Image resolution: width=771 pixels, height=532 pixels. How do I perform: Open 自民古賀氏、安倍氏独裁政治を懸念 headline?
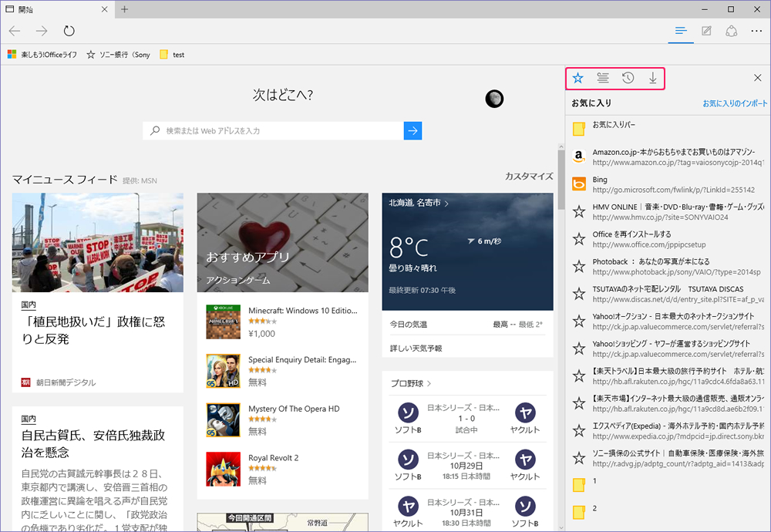click(x=93, y=443)
